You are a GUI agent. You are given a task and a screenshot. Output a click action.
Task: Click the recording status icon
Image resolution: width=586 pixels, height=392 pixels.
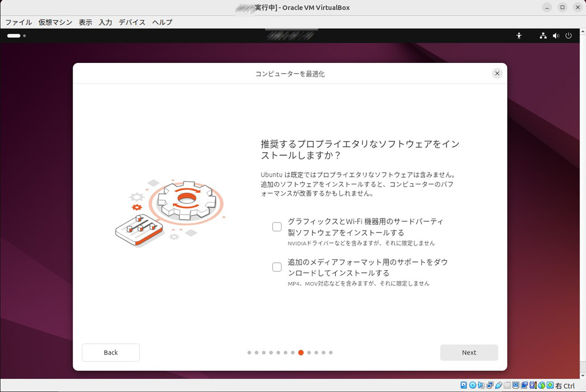[x=524, y=385]
